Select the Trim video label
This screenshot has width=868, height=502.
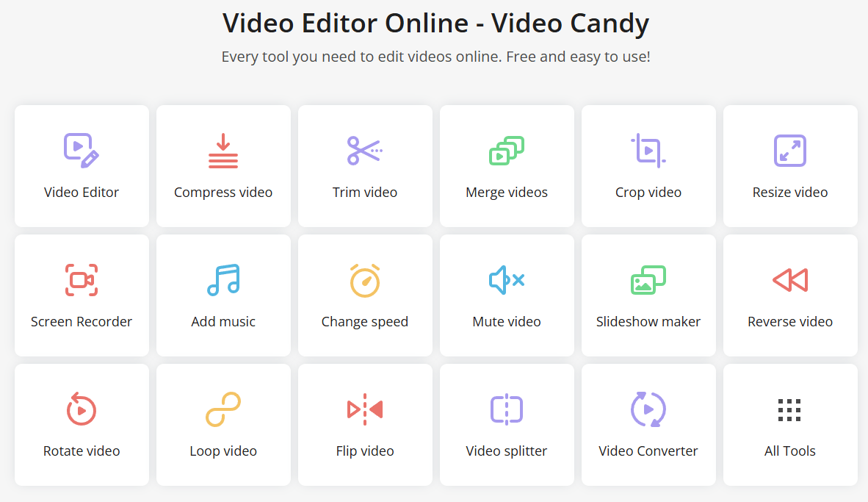point(365,193)
